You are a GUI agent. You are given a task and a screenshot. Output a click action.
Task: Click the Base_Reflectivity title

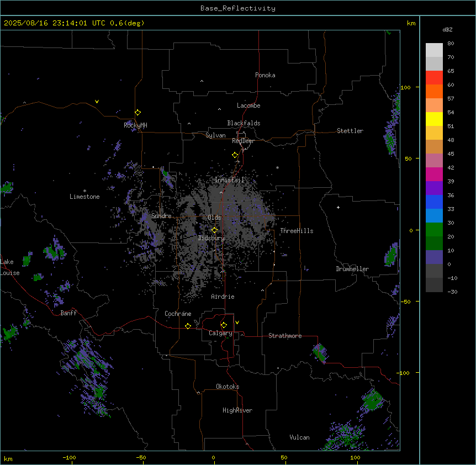coord(238,8)
